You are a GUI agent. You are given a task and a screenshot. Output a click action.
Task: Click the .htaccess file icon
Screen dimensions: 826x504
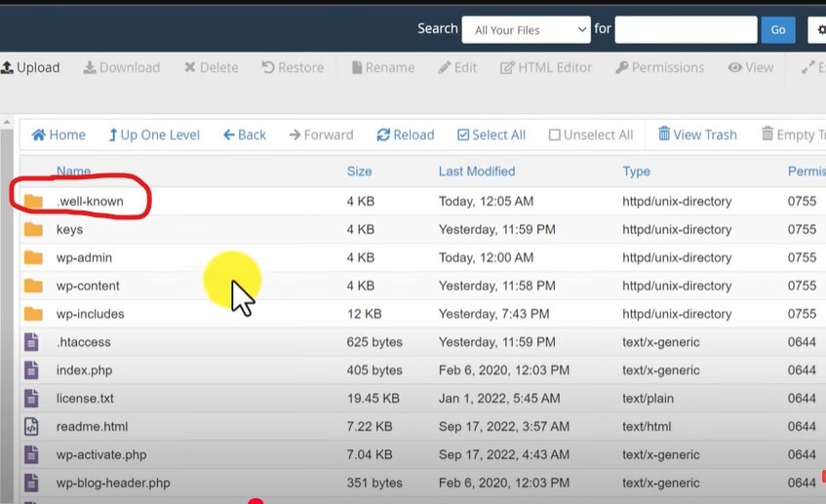pyautogui.click(x=31, y=342)
